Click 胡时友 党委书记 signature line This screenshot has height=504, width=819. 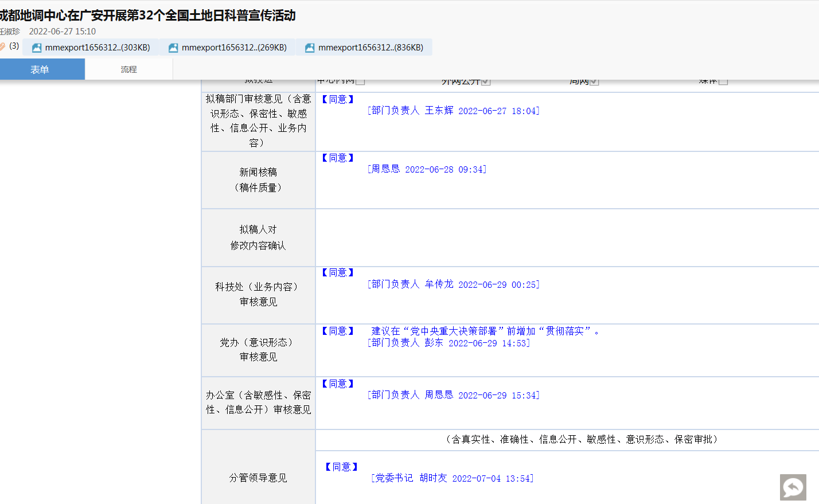coord(452,478)
